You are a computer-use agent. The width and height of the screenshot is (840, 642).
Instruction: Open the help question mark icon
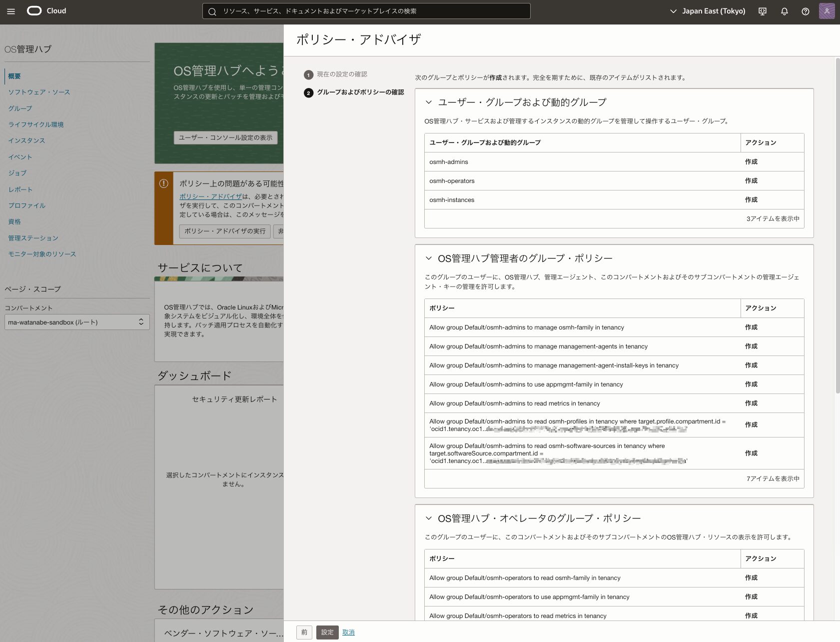pyautogui.click(x=805, y=11)
